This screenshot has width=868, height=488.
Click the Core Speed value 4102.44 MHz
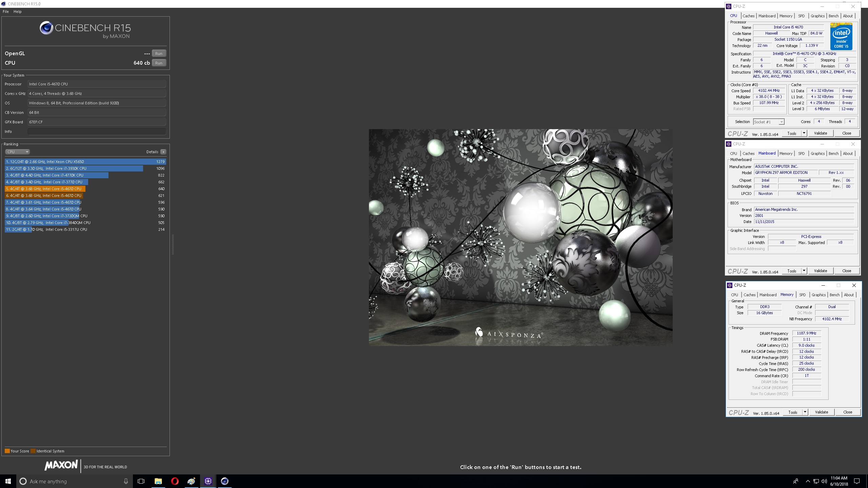[x=769, y=91]
